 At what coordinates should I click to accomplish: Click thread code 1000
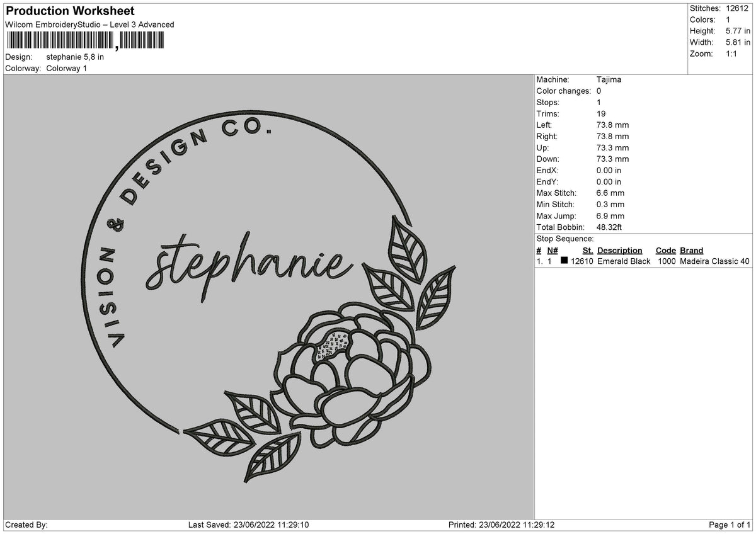click(x=667, y=261)
